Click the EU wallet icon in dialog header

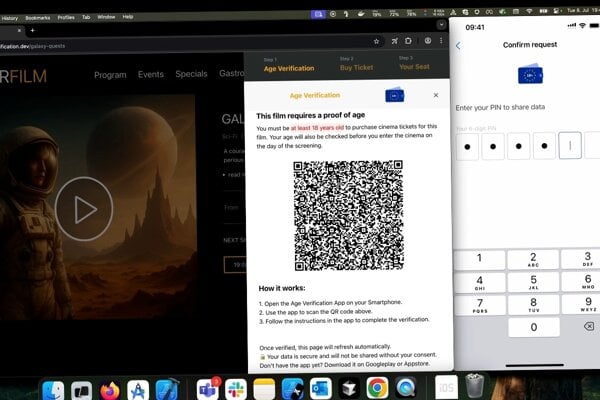pyautogui.click(x=395, y=95)
